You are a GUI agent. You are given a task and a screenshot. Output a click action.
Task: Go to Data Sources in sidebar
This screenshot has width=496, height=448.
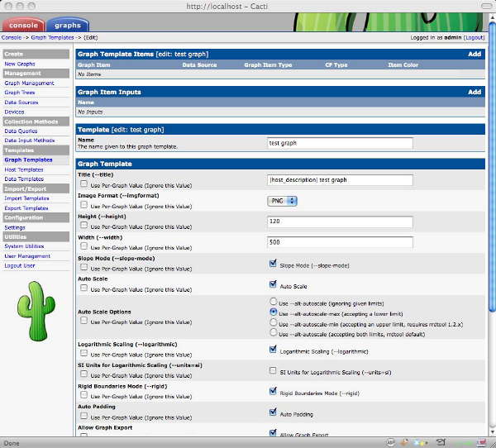pyautogui.click(x=21, y=102)
